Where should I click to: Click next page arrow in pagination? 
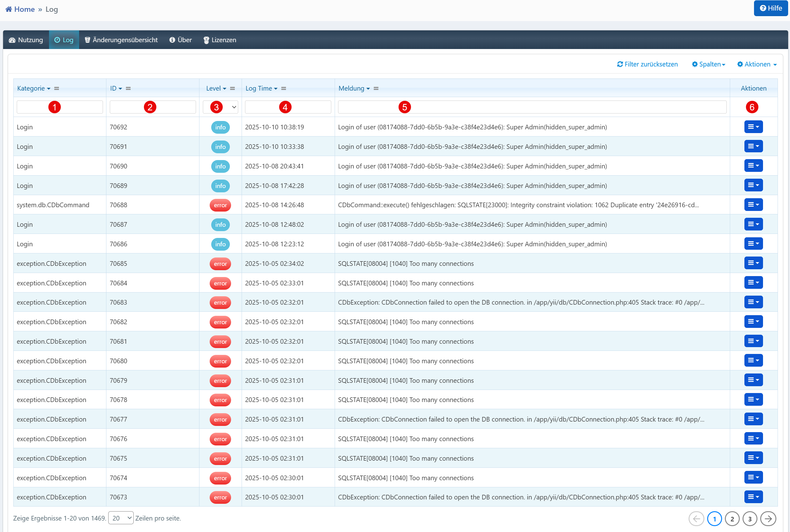768,518
